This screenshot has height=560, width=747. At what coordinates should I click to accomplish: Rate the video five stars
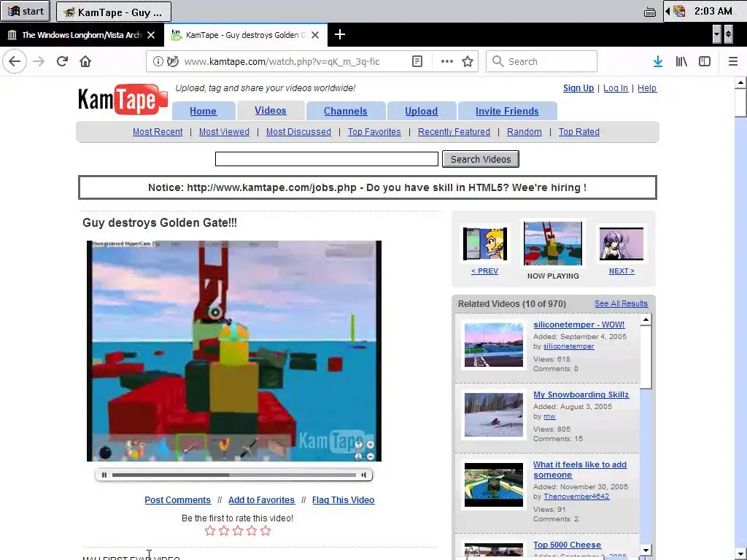point(266,531)
